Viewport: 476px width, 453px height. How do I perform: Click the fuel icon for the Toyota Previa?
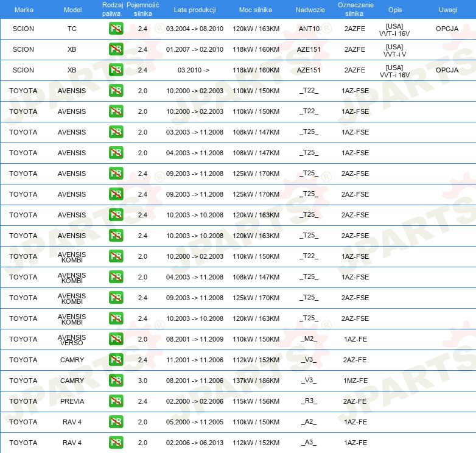tap(116, 401)
